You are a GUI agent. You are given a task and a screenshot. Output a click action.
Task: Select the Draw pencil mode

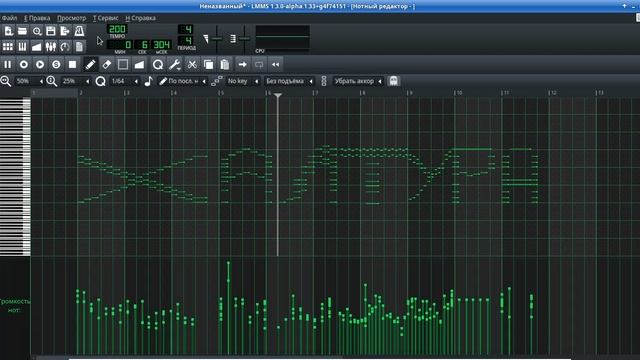[90, 64]
